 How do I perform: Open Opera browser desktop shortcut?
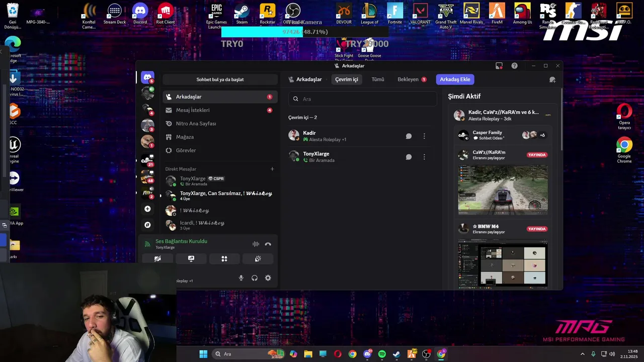[624, 117]
